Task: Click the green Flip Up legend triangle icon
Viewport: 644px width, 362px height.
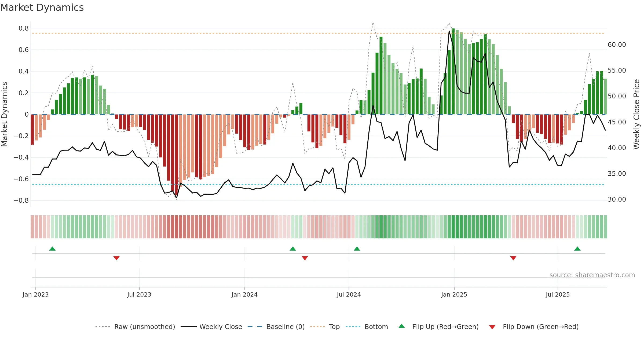Action: click(402, 326)
